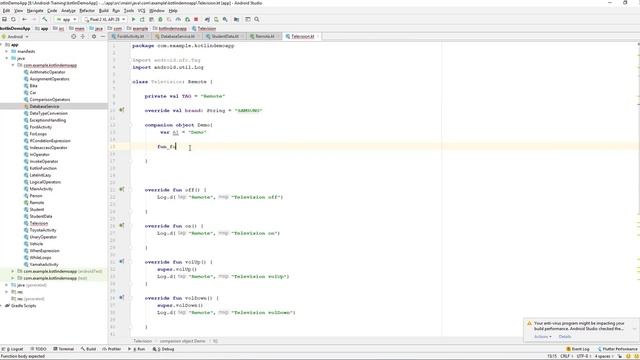Screen dimensions: 640x360
Task: Switch to the Remote.kt tab
Action: click(264, 36)
